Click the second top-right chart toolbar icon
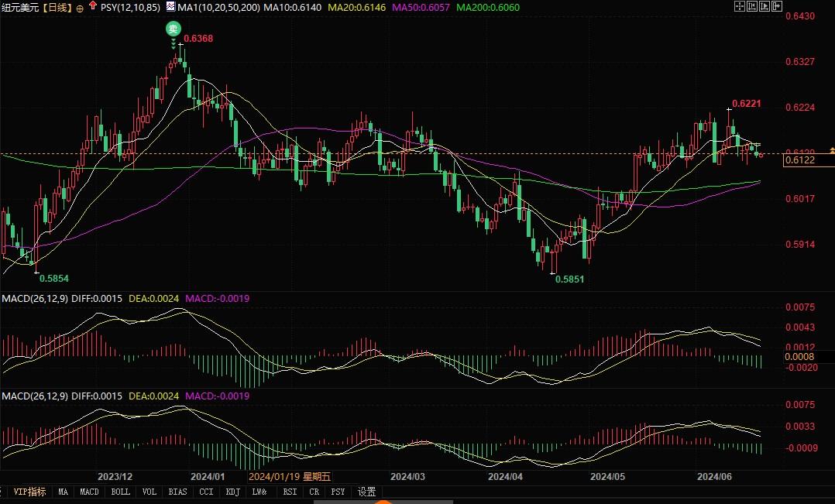 [751, 6]
